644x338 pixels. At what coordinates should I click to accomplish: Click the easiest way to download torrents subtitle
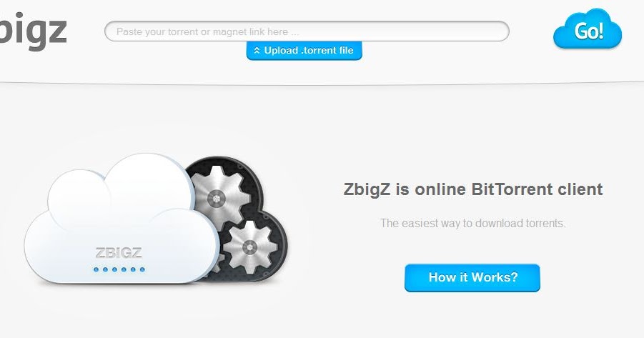(x=472, y=224)
